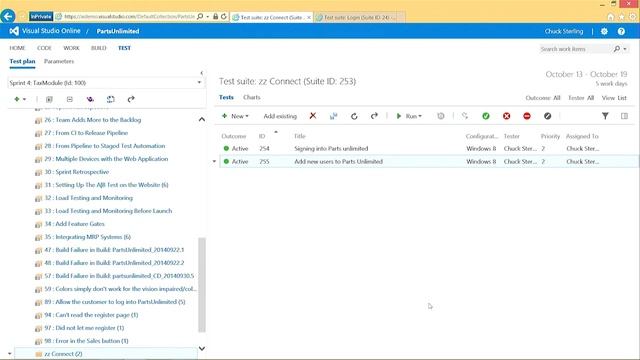Go to CODE hub

pyautogui.click(x=44, y=48)
